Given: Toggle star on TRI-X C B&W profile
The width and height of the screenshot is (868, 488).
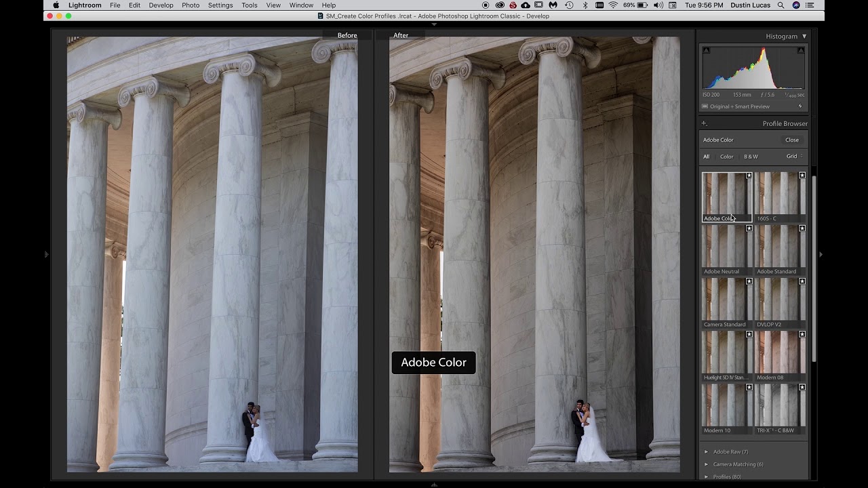Looking at the screenshot, I should 802,387.
